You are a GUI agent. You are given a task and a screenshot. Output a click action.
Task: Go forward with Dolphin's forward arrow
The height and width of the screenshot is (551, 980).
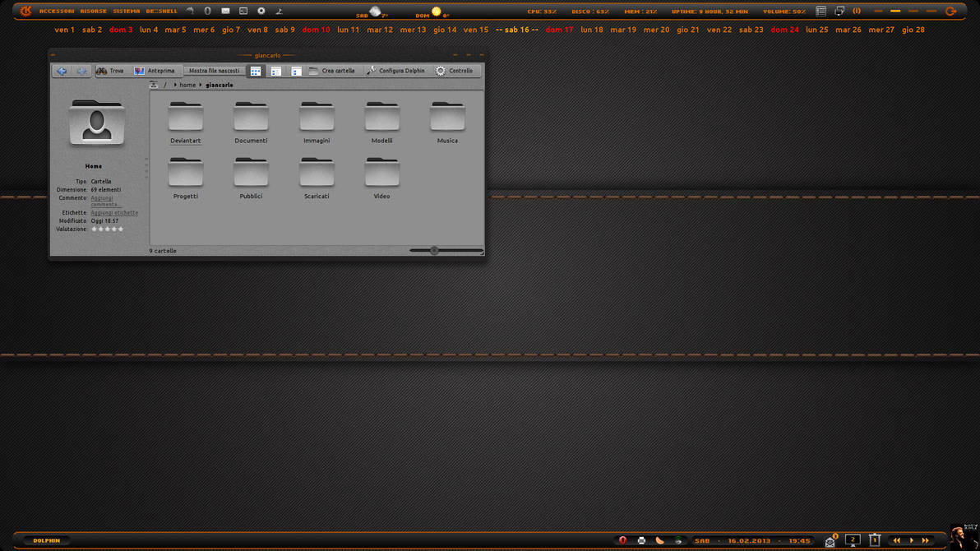tap(81, 72)
